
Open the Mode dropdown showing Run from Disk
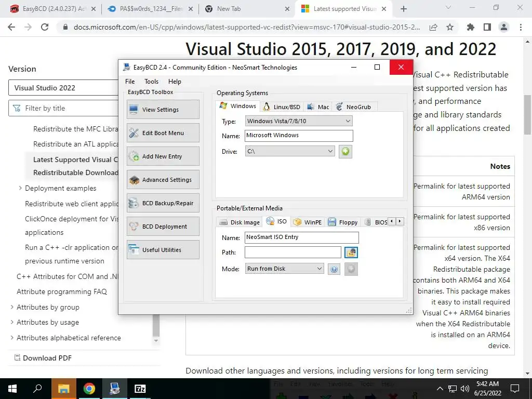click(284, 269)
